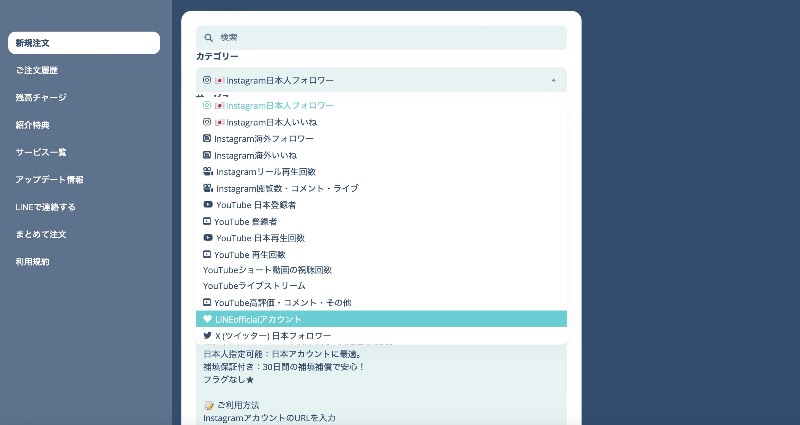Click the memo icon beside ご利用方法
Viewport: 800px width, 425px height.
coord(209,405)
